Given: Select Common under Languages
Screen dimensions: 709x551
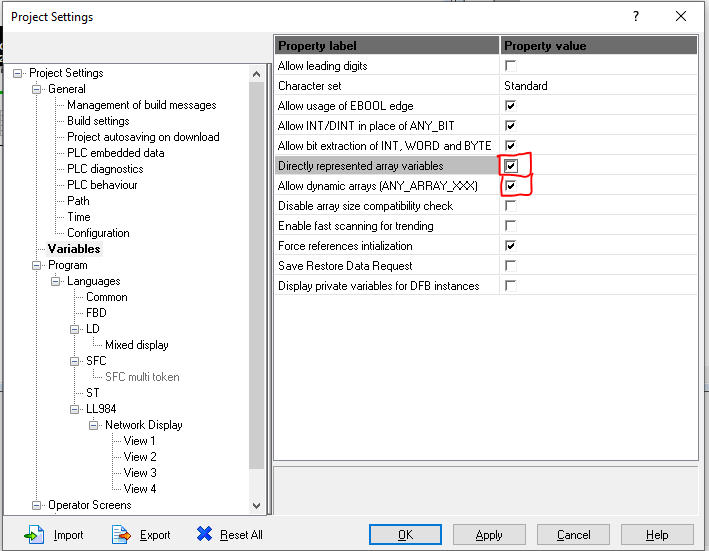Looking at the screenshot, I should pos(107,297).
